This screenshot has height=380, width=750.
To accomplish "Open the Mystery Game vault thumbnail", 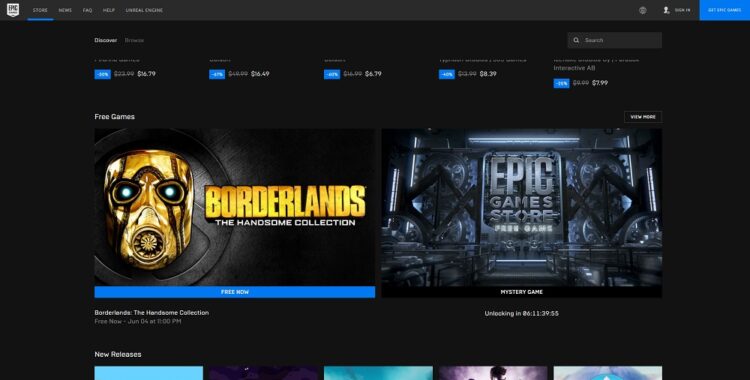I will (x=522, y=207).
